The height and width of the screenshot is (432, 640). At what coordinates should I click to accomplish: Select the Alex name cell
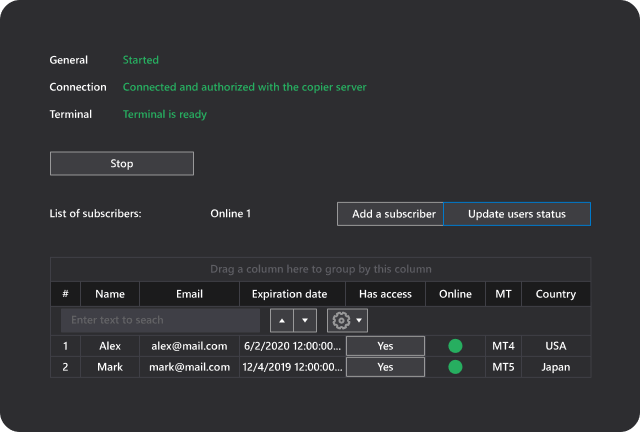click(110, 346)
